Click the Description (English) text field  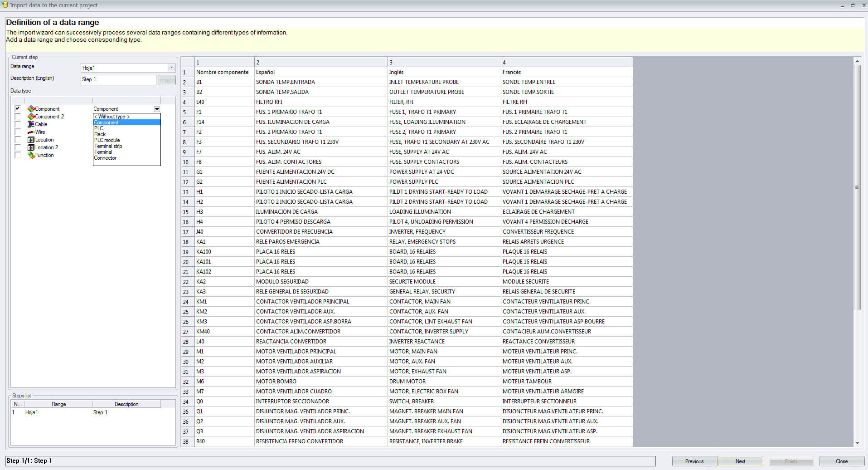[x=118, y=79]
